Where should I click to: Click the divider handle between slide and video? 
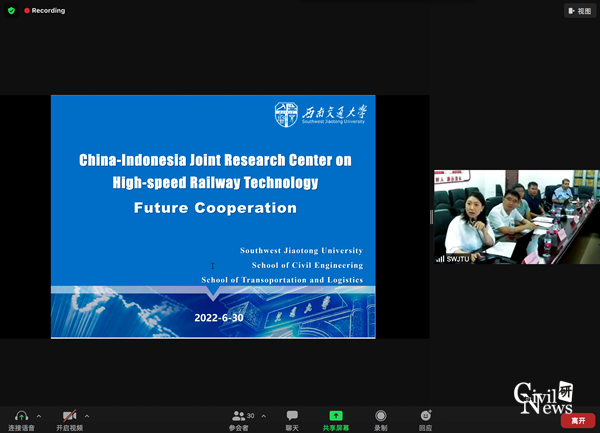point(431,217)
